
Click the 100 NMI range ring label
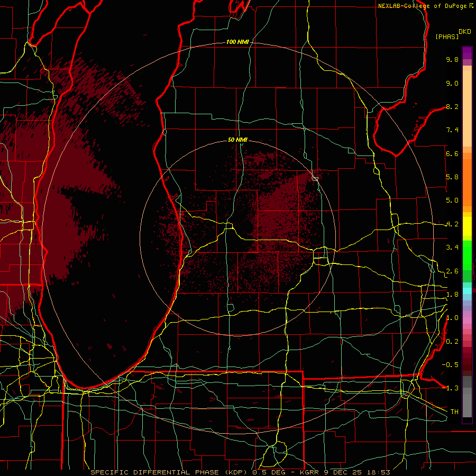[237, 42]
